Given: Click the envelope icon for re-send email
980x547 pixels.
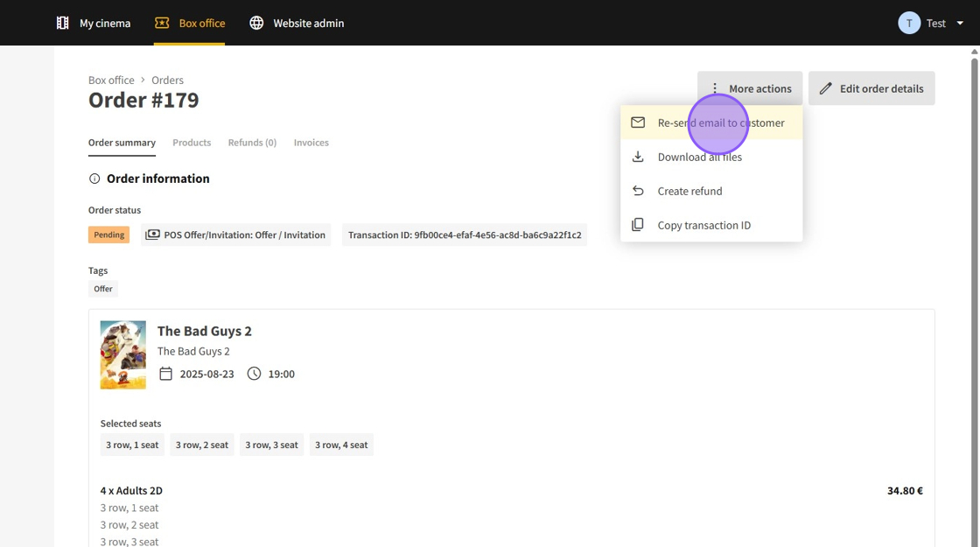Looking at the screenshot, I should pos(638,123).
